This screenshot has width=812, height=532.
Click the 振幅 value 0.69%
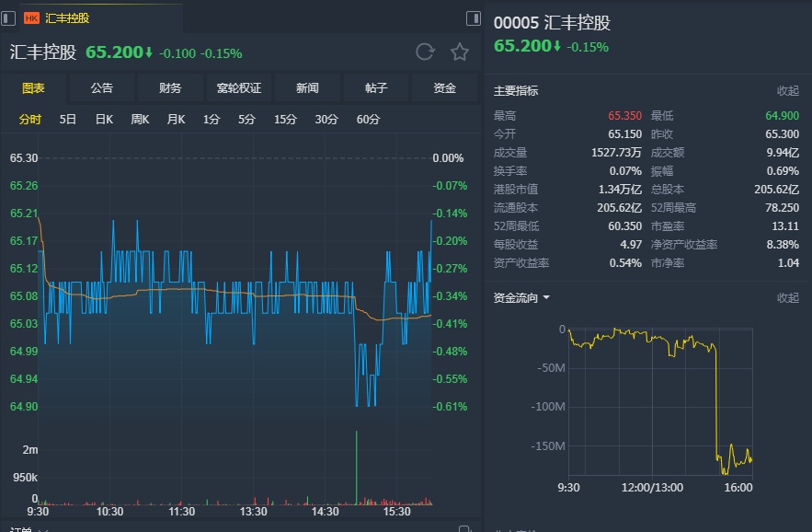pyautogui.click(x=783, y=171)
